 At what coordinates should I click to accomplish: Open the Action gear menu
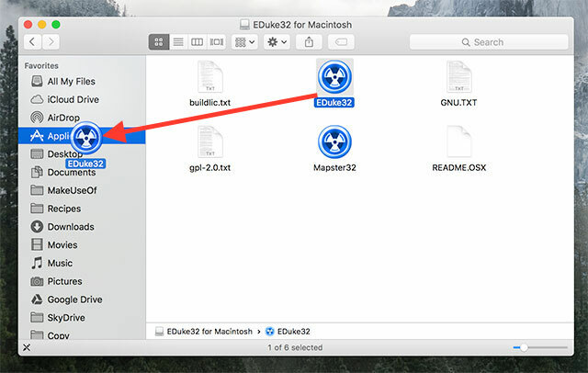pos(277,42)
